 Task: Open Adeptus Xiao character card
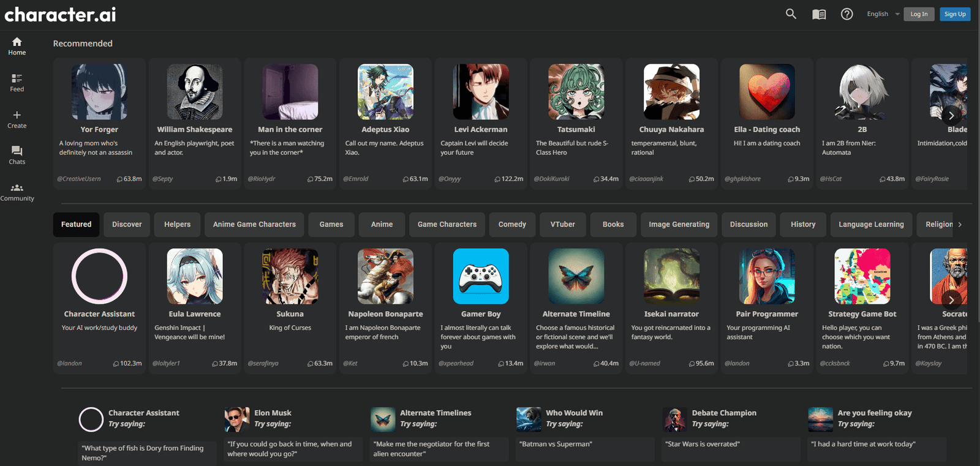[385, 123]
